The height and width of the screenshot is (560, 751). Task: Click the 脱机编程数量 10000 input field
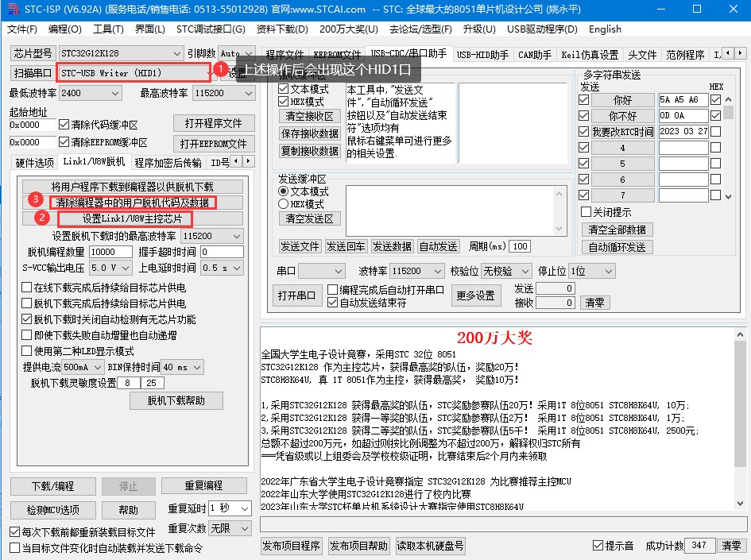pos(110,252)
